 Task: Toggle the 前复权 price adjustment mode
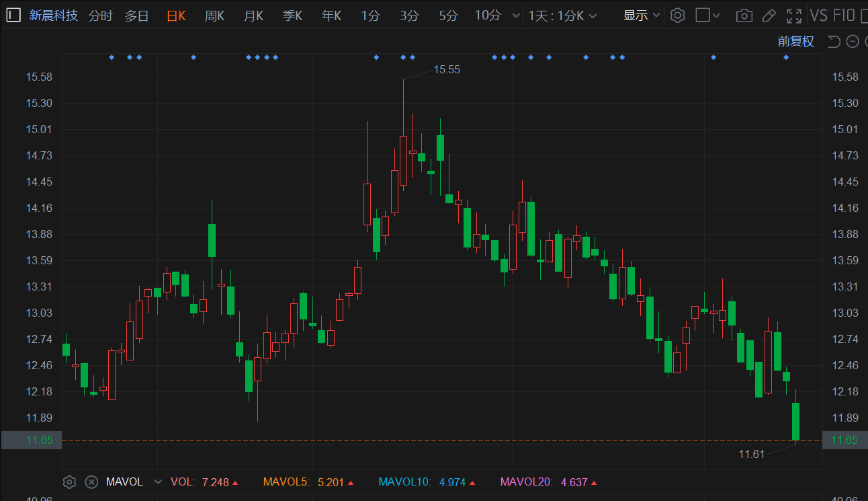[x=795, y=42]
